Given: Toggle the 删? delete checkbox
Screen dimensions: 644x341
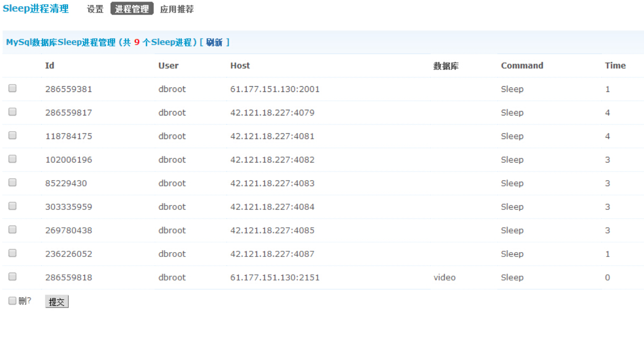Looking at the screenshot, I should (x=12, y=300).
